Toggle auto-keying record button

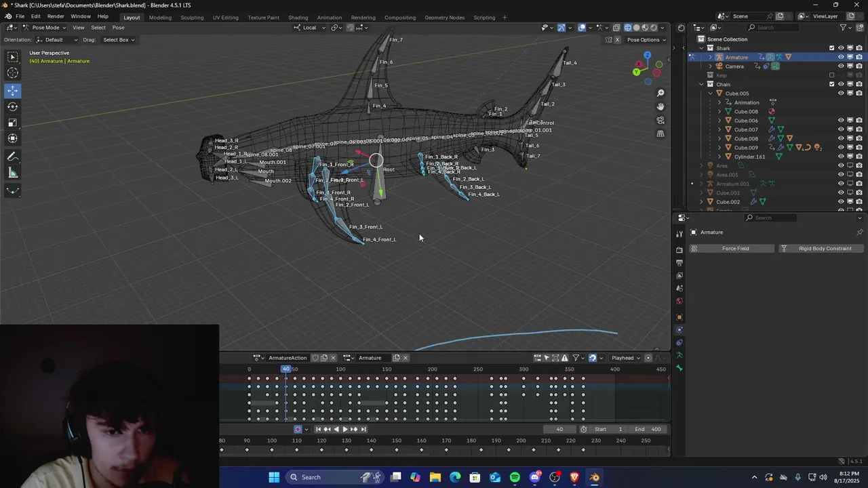(x=298, y=429)
